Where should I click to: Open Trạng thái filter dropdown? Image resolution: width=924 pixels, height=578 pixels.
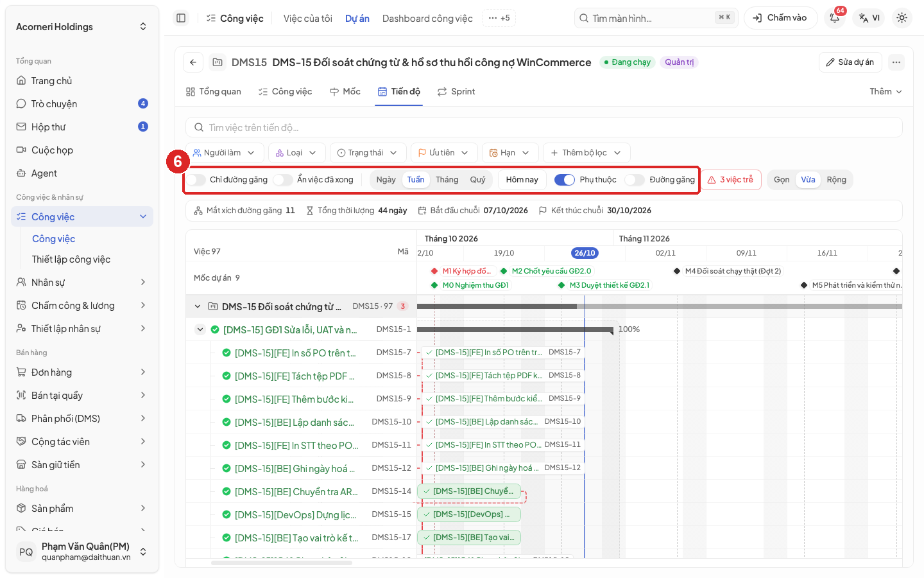point(368,153)
